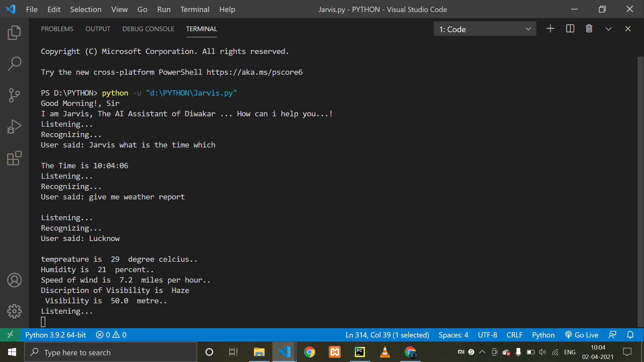Open Windows Action Center

point(627,352)
